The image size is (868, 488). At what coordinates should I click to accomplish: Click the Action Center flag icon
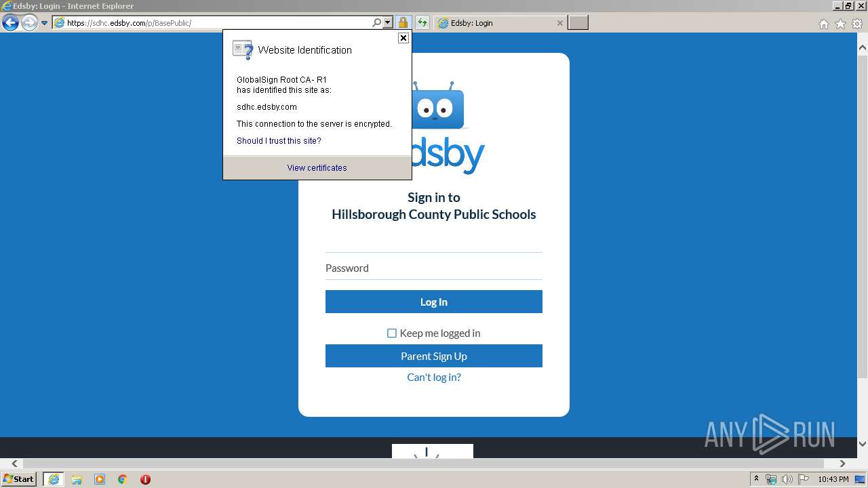[x=804, y=479]
